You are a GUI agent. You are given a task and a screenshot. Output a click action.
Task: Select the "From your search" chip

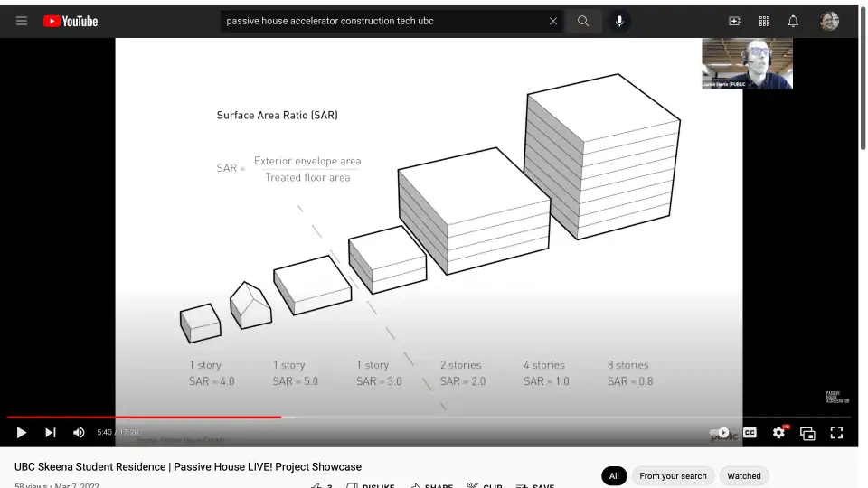[x=673, y=476]
